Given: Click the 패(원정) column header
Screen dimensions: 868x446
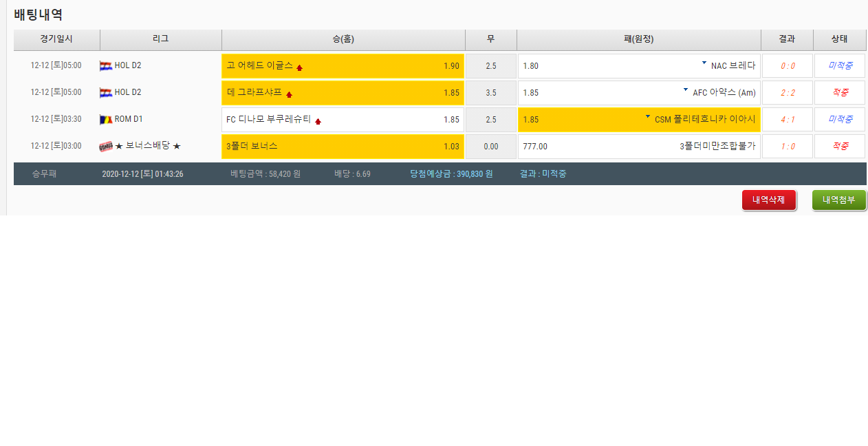Looking at the screenshot, I should point(638,39).
